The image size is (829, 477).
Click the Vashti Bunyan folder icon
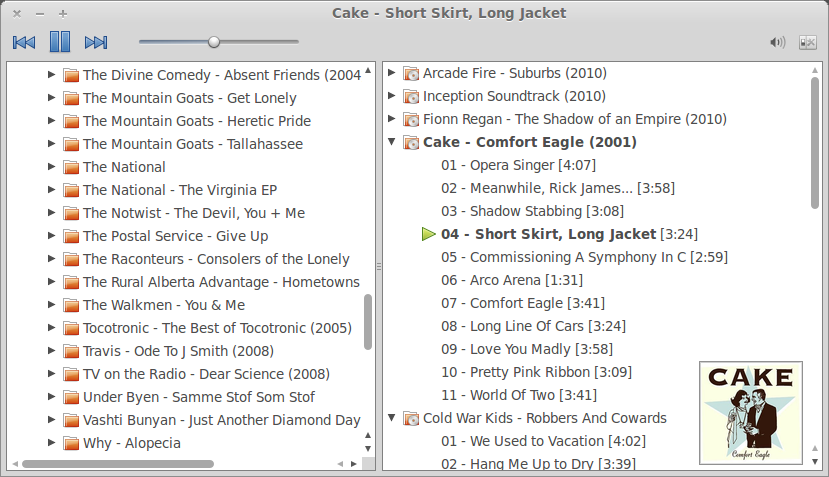[71, 420]
